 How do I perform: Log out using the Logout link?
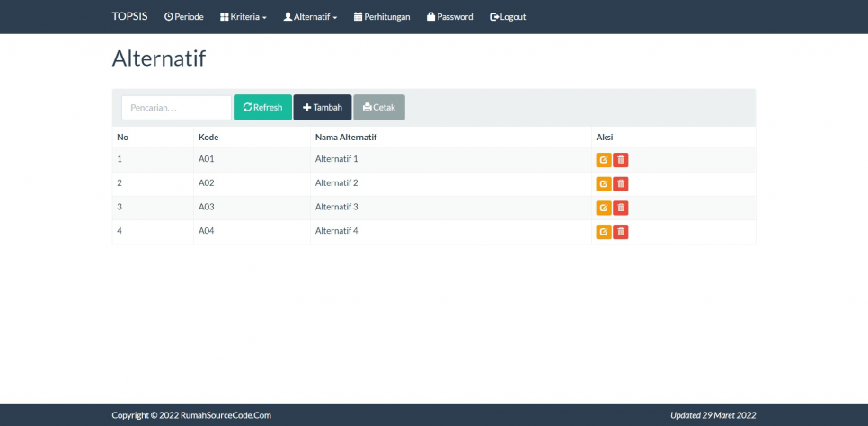click(508, 17)
